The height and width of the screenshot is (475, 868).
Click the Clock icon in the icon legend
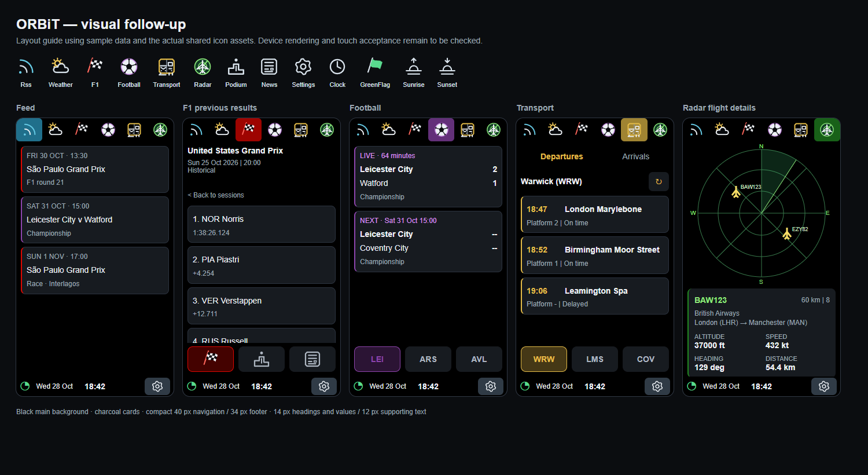[337, 67]
